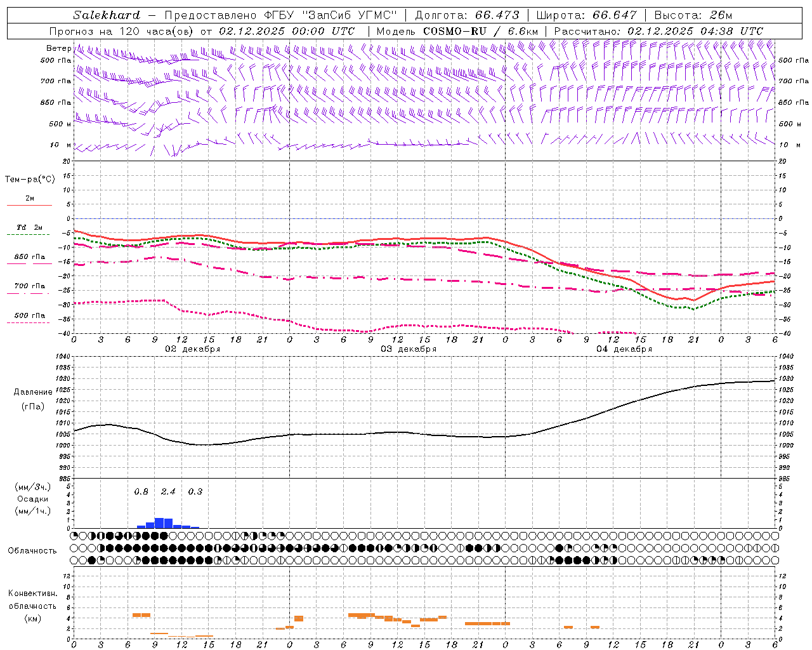Click the Salekhard station title

coord(106,15)
